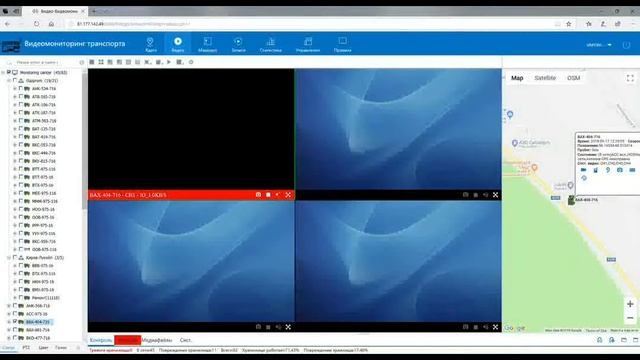Check the last visible ВКО-477-716 checkbox
This screenshot has height=360, width=640.
coord(15,338)
